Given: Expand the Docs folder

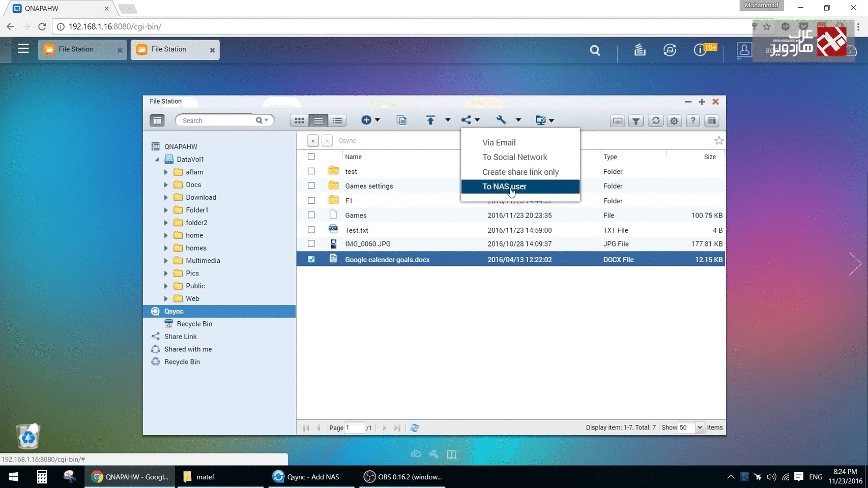Looking at the screenshot, I should click(166, 185).
